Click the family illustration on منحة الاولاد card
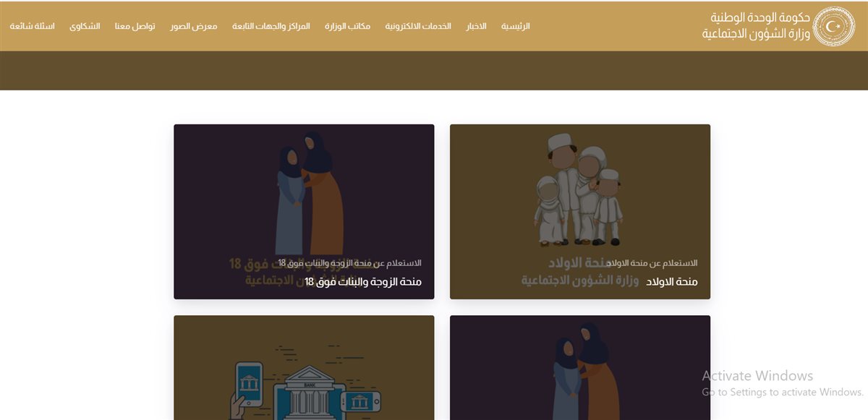The height and width of the screenshot is (420, 868). 579,189
